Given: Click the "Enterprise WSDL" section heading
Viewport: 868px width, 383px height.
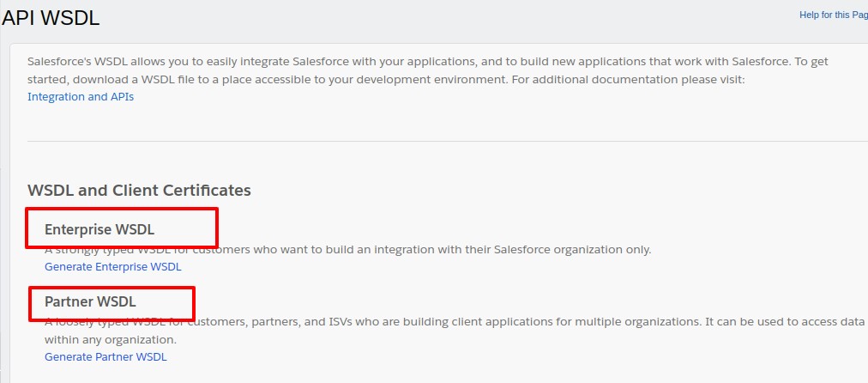Looking at the screenshot, I should click(99, 229).
